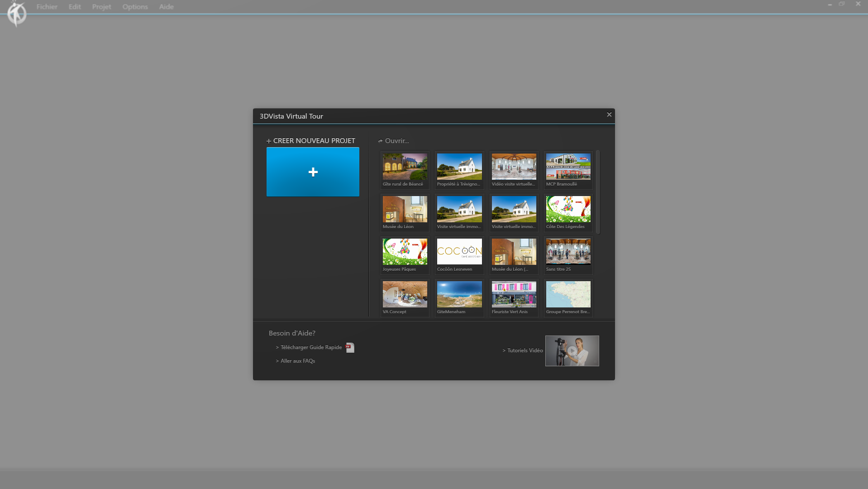Open the Fichier menu
This screenshot has width=868, height=489.
[47, 7]
